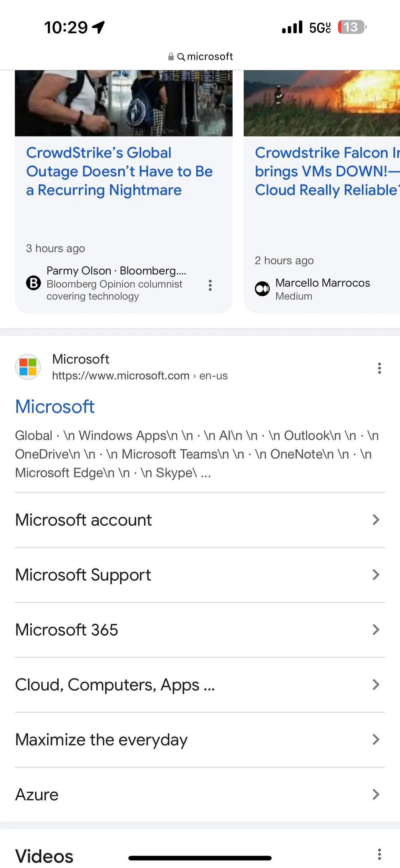Image resolution: width=400 pixels, height=868 pixels.
Task: Expand the Microsoft account sitelink chevron
Action: pos(376,520)
